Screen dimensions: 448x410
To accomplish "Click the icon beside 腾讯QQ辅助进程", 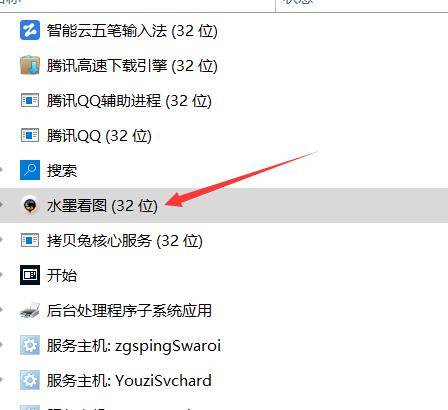I will pyautogui.click(x=30, y=100).
